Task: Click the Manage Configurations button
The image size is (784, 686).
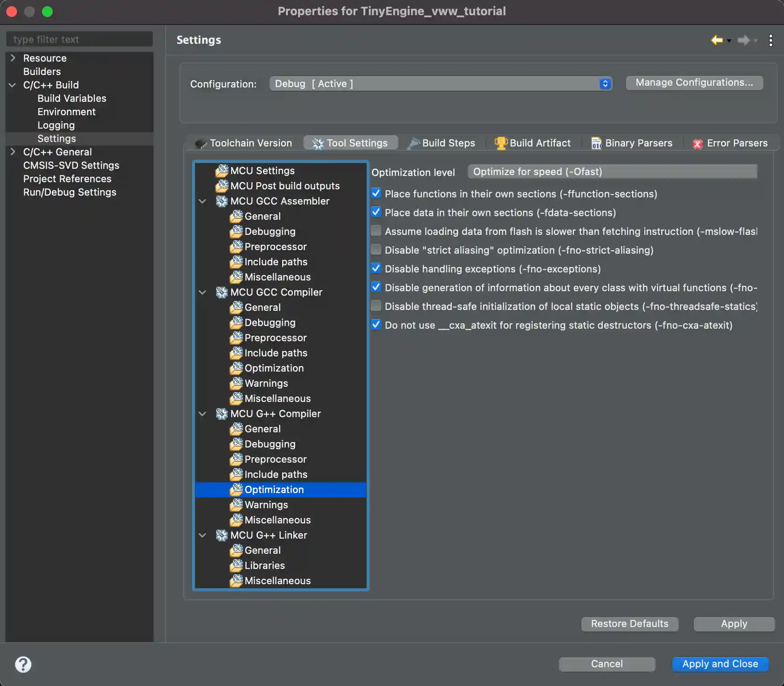Action: [694, 82]
